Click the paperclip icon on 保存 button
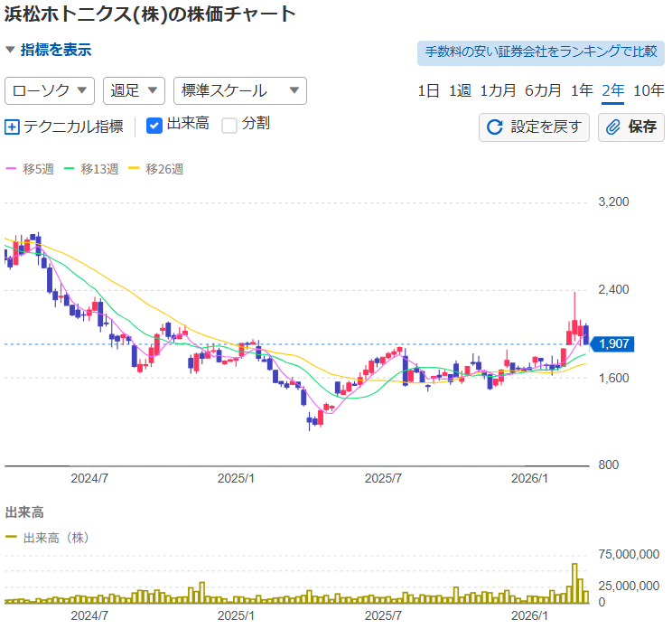 pyautogui.click(x=613, y=127)
